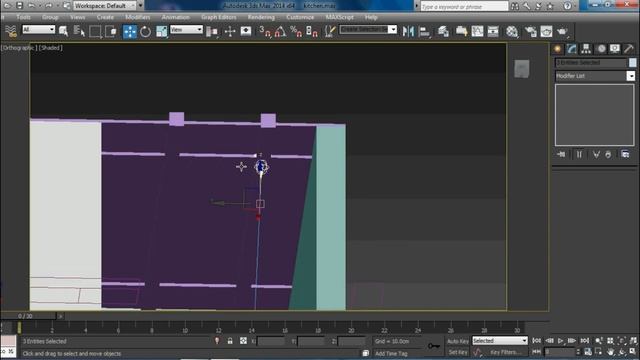Expand the Create Selection Set dropdown
The height and width of the screenshot is (360, 640).
point(392,29)
